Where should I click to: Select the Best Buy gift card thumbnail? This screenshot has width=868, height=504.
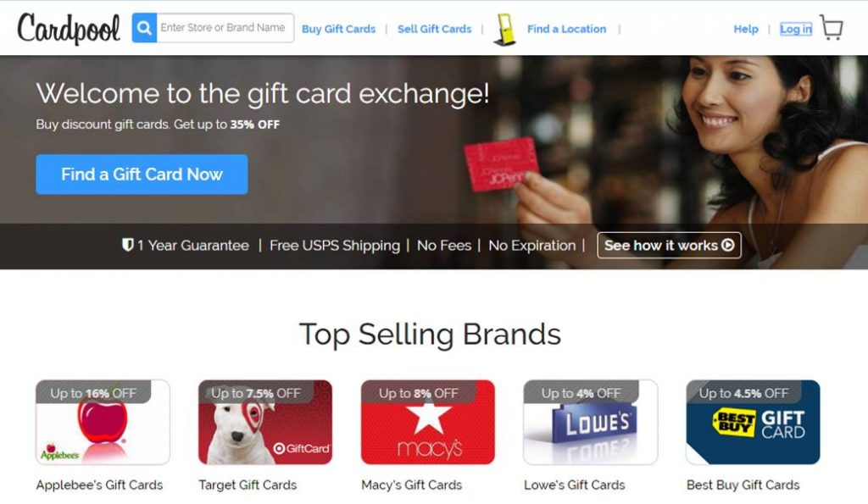tap(753, 422)
